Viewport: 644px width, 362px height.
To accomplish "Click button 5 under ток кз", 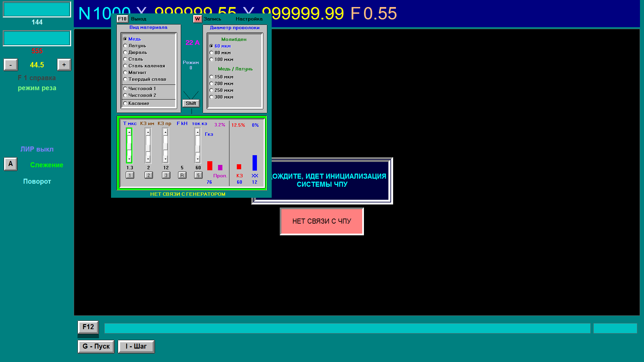I will tap(198, 175).
